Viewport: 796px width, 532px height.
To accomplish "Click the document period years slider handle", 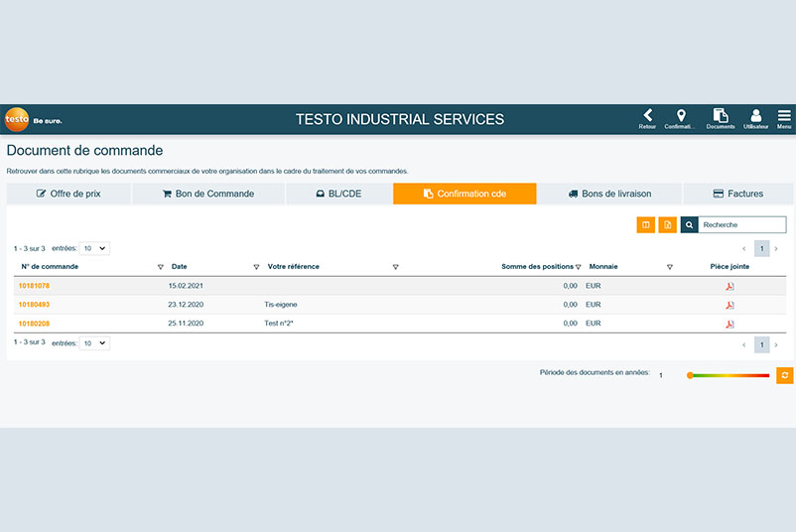I will [690, 375].
